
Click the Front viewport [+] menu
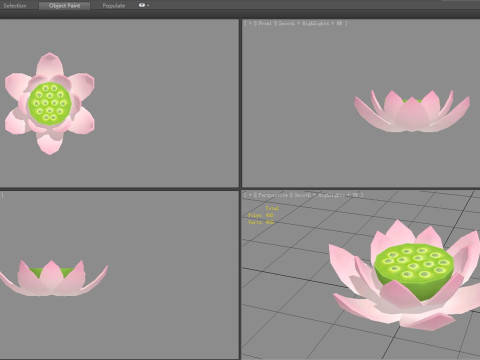point(250,23)
